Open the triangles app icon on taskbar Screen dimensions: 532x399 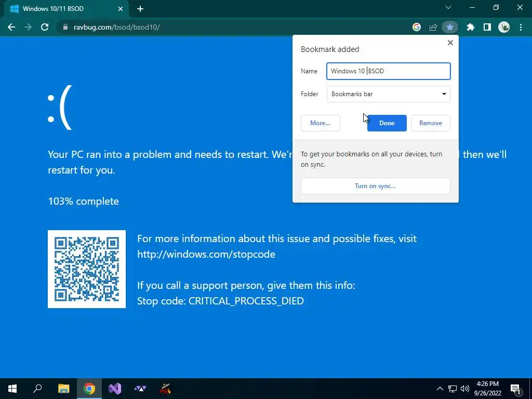[x=140, y=389]
